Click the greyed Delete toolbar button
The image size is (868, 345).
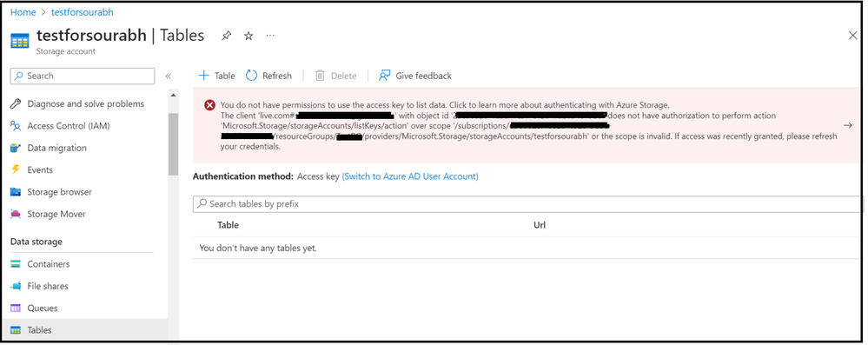click(x=335, y=76)
